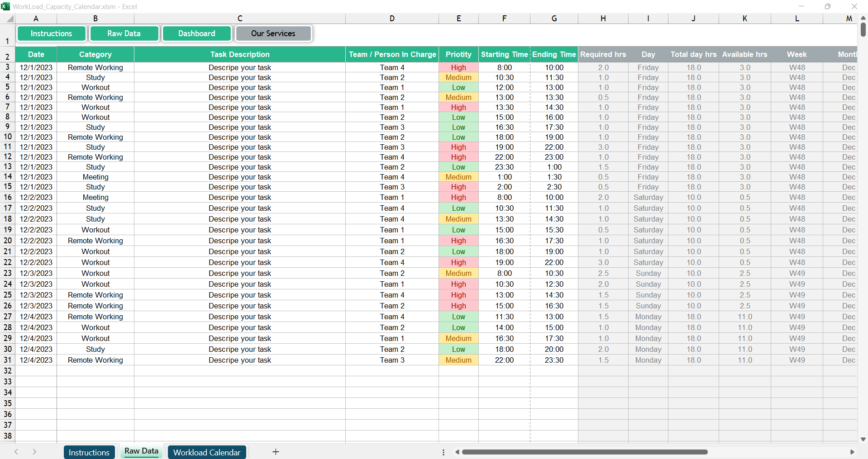Switch to the Workload Calendar sheet tab

tap(207, 452)
